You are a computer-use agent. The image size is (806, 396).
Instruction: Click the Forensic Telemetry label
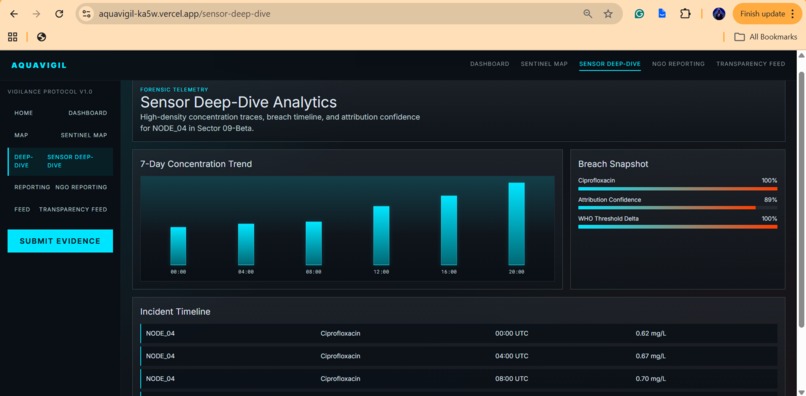[174, 89]
